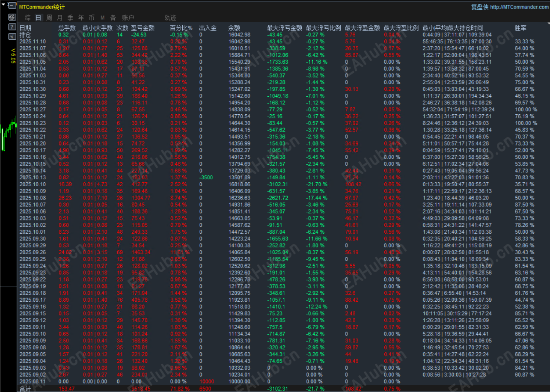Select the 2025.11.07 date cell

tap(33, 48)
